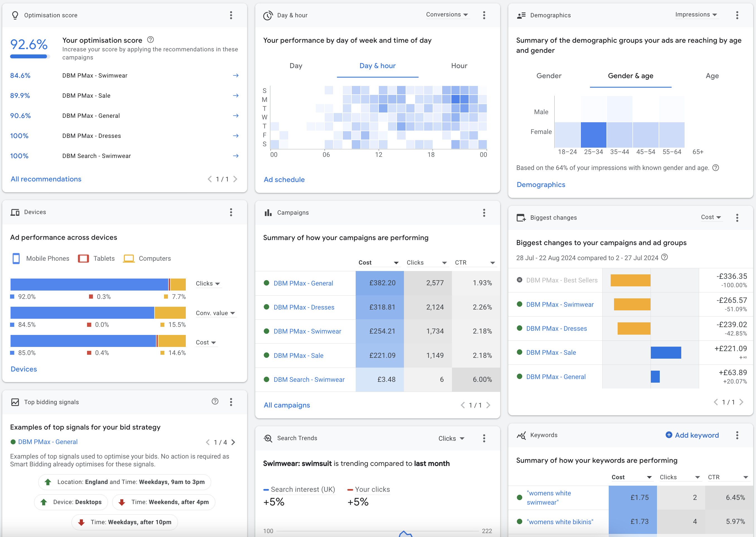Expand Clicks dropdown in Search Trends card

click(x=451, y=438)
